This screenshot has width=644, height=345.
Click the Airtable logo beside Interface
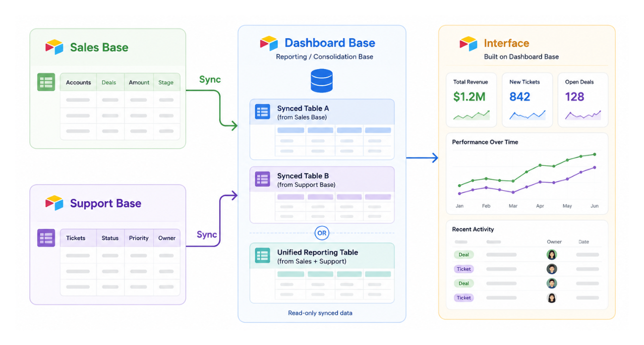(x=468, y=43)
